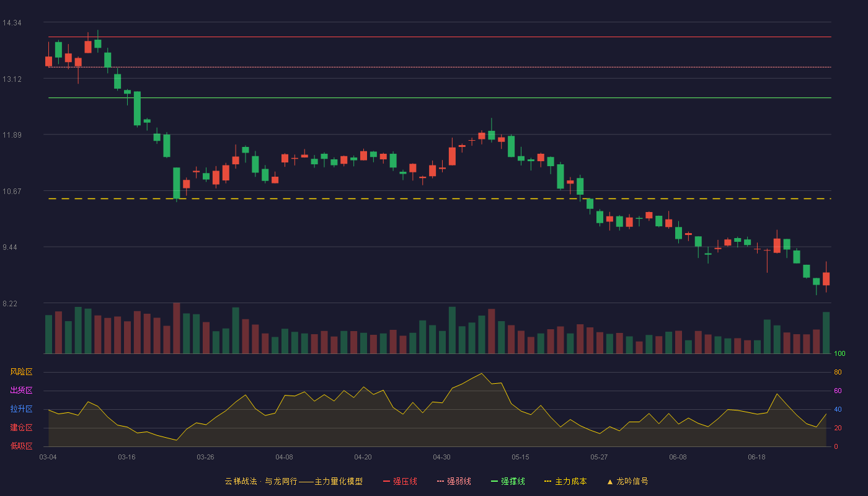
Task: Click the 20 indicator axis value
Action: pos(838,428)
